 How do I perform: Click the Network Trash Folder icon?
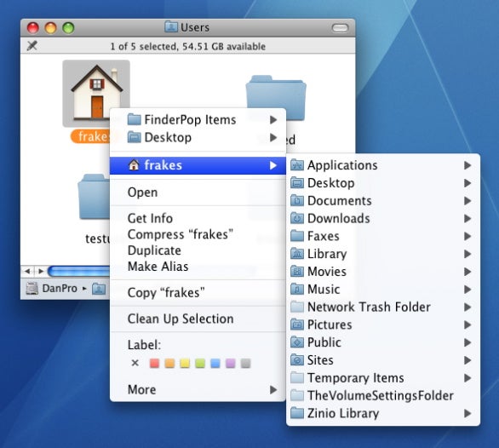[x=297, y=307]
